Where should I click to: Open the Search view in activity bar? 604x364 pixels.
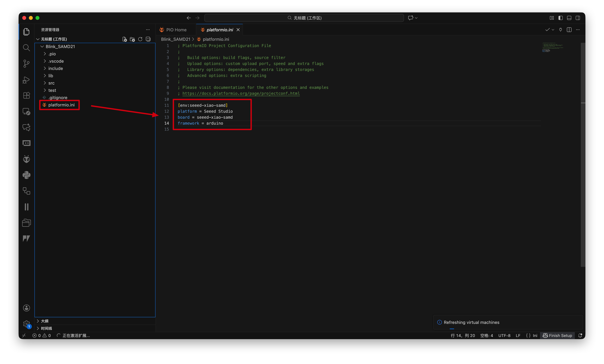tap(26, 48)
